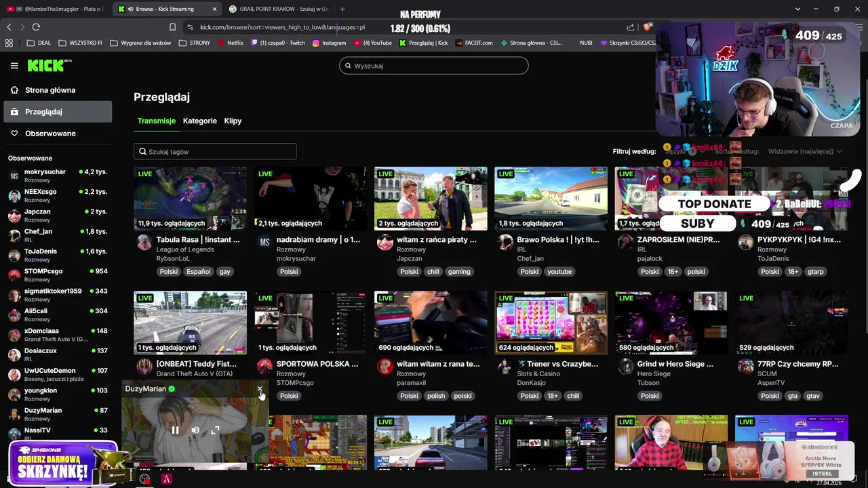This screenshot has height=488, width=868.
Task: Open NEEXcsgo in followed list
Action: [x=58, y=195]
